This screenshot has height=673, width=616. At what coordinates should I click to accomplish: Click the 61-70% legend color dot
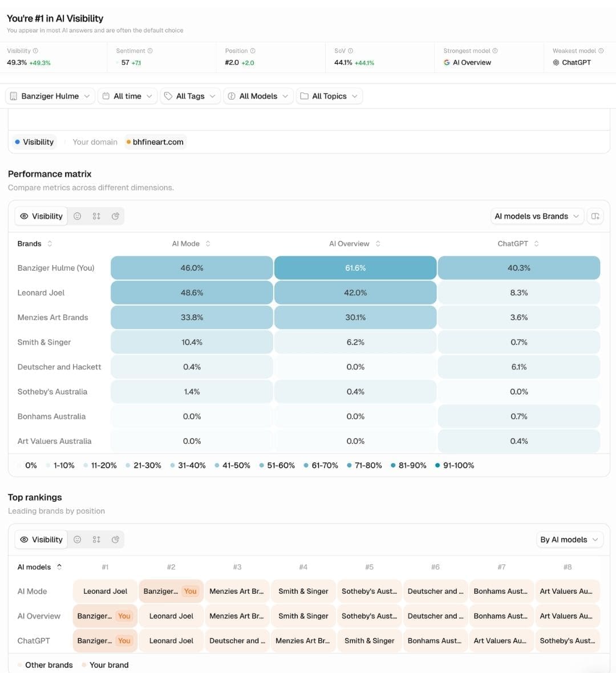point(306,466)
